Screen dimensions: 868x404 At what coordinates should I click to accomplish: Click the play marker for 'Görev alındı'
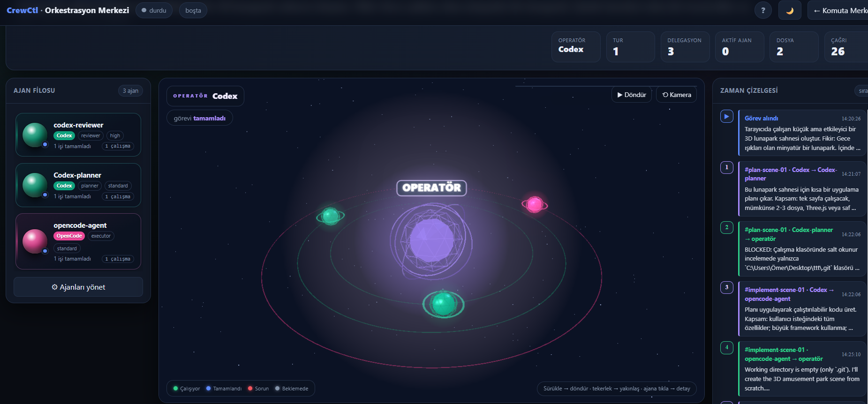(727, 116)
